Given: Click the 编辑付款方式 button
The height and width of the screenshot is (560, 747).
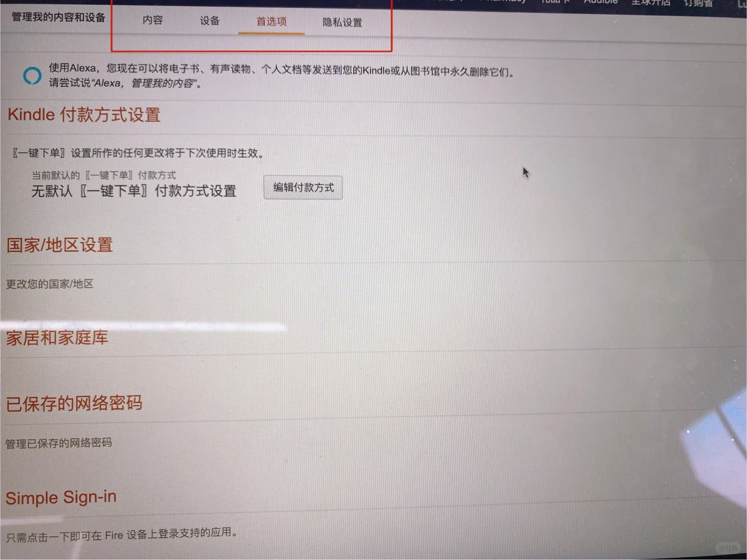Looking at the screenshot, I should [303, 187].
